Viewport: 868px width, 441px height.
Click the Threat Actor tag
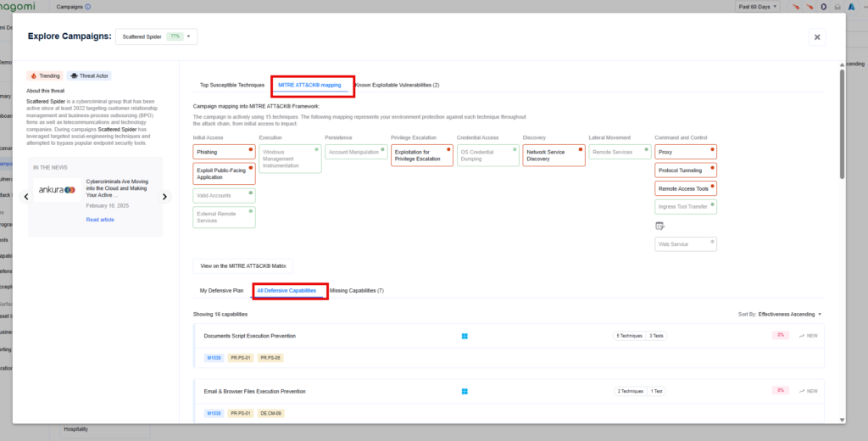(x=89, y=75)
